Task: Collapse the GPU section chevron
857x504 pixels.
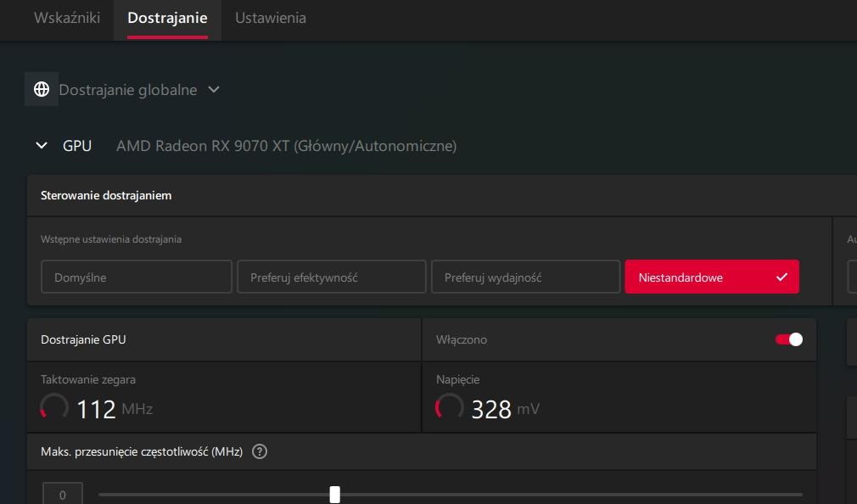Action: click(x=42, y=146)
